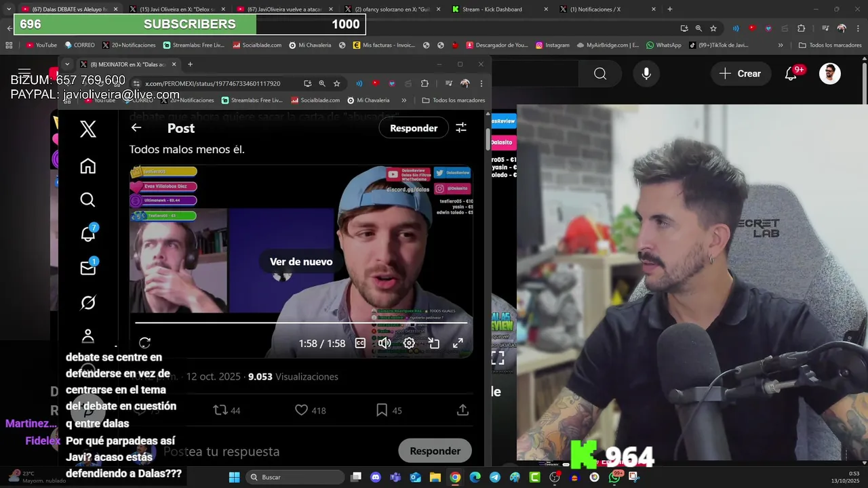
Task: Open new tab in X window
Action: pyautogui.click(x=190, y=64)
